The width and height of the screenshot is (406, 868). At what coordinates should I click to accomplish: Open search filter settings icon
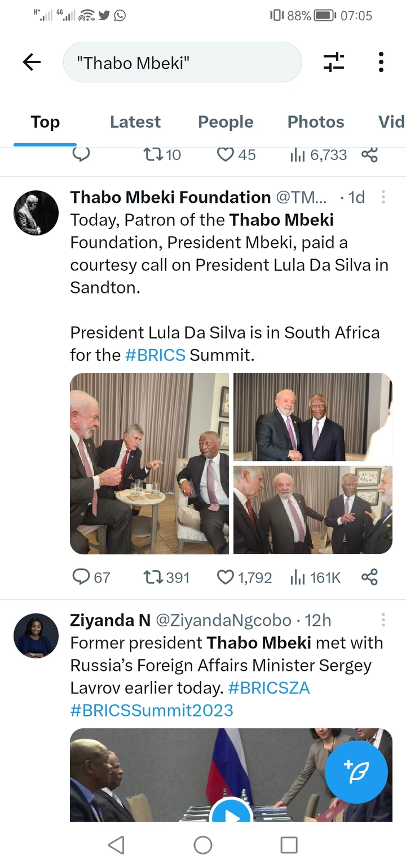333,62
